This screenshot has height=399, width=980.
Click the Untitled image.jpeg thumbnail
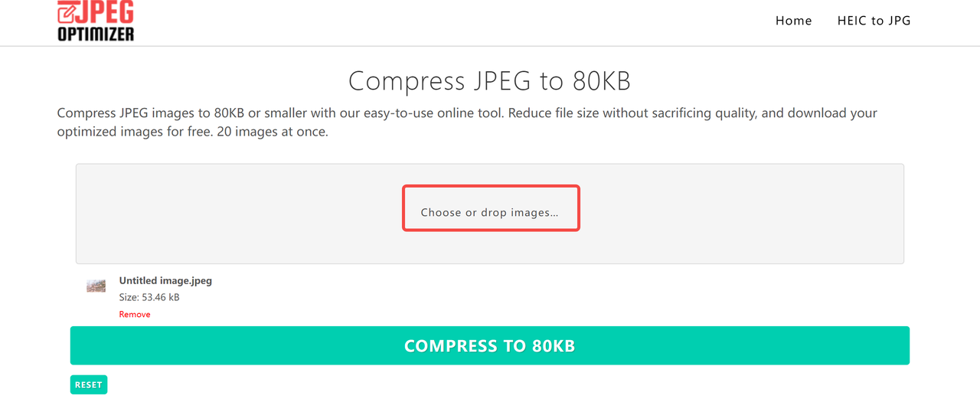click(96, 286)
